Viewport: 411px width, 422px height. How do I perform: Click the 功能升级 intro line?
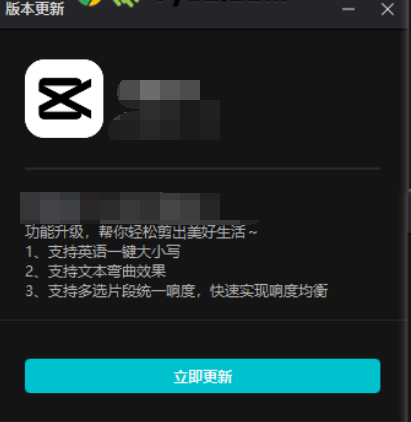coord(141,232)
